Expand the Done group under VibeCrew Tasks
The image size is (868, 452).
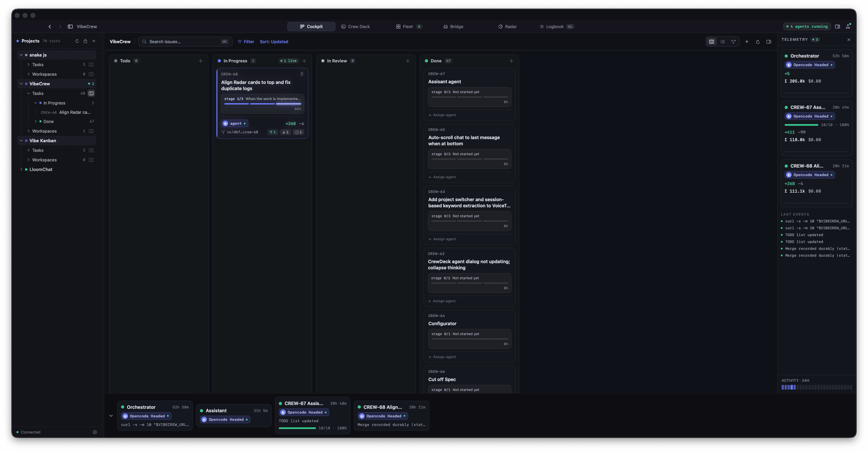click(x=36, y=121)
